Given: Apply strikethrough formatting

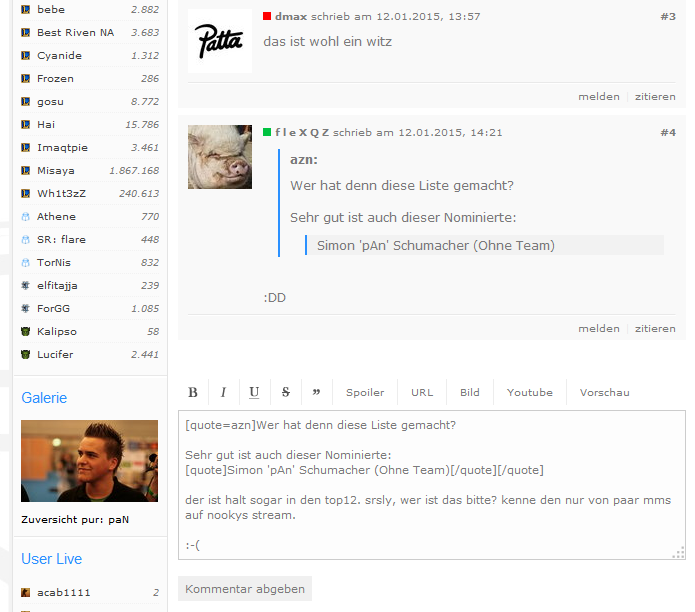Looking at the screenshot, I should tap(285, 393).
